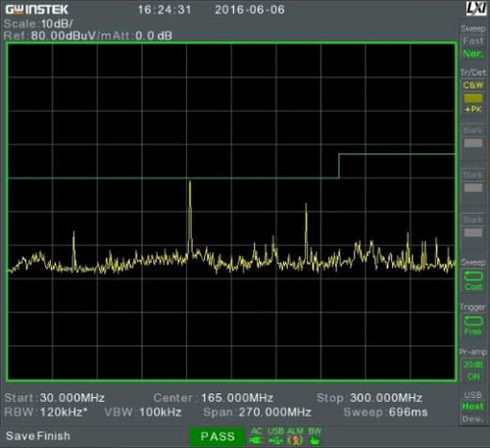Click the Span 270.000MHz value
This screenshot has width=490, height=448.
coord(274,412)
